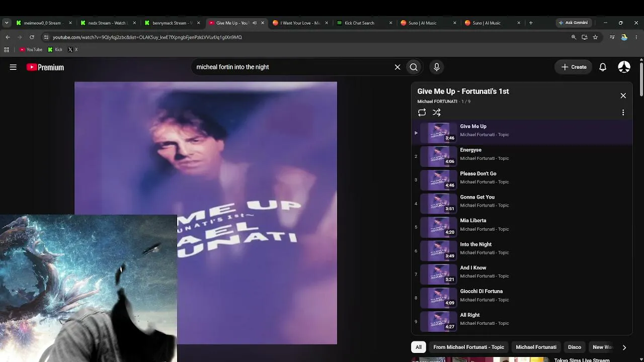
Task: Toggle shuffle playlist
Action: 437,113
